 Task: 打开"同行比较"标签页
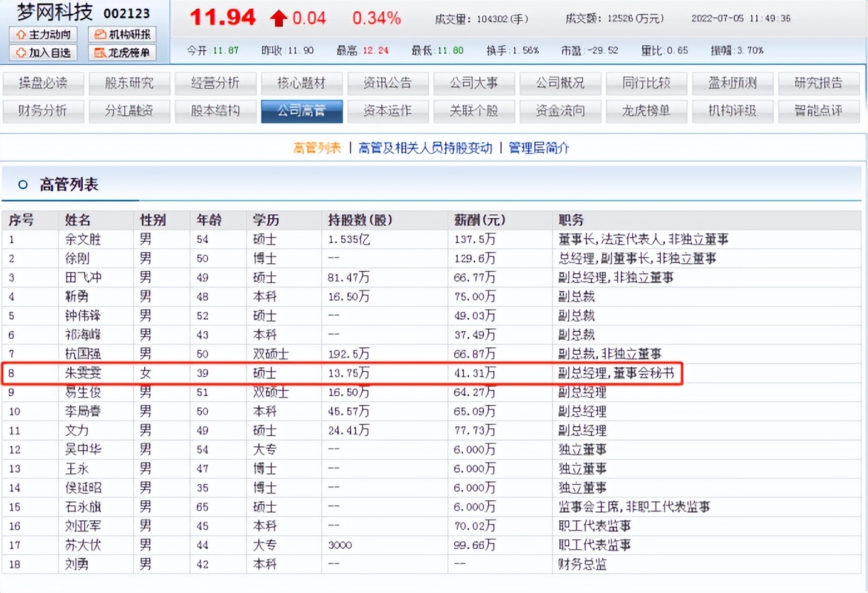click(646, 83)
